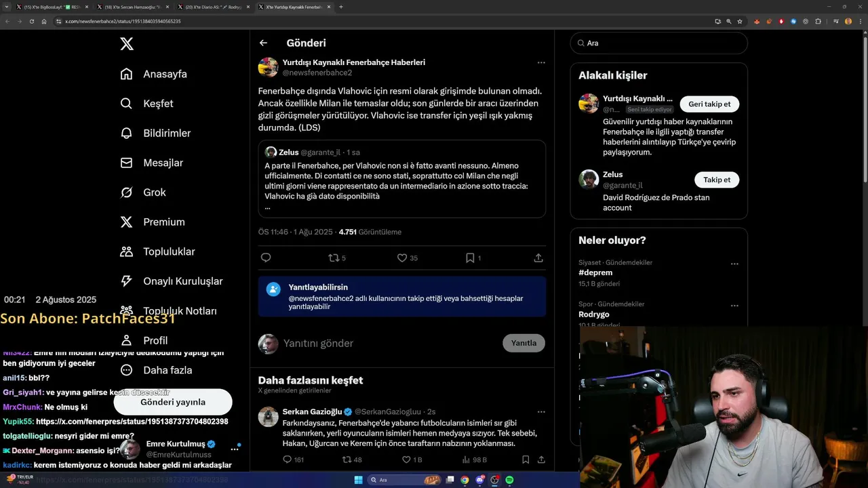Click the Onaylı Kuruluşlar lightning icon
This screenshot has height=488, width=868.
pyautogui.click(x=126, y=281)
